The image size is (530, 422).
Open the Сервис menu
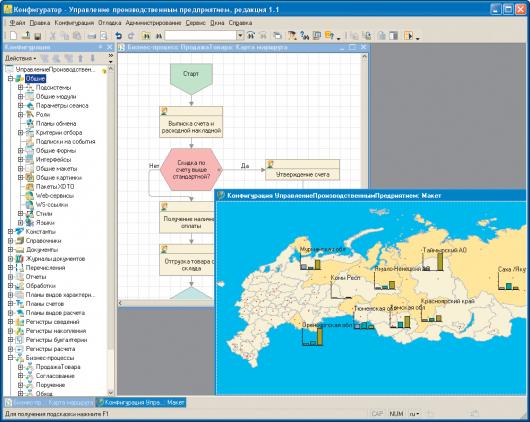(196, 23)
